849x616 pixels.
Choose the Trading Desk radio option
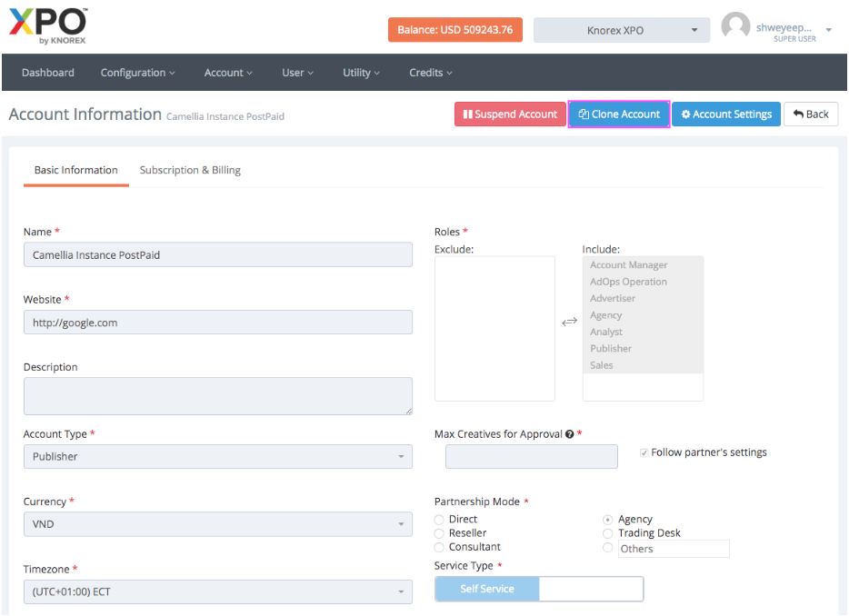(x=608, y=533)
